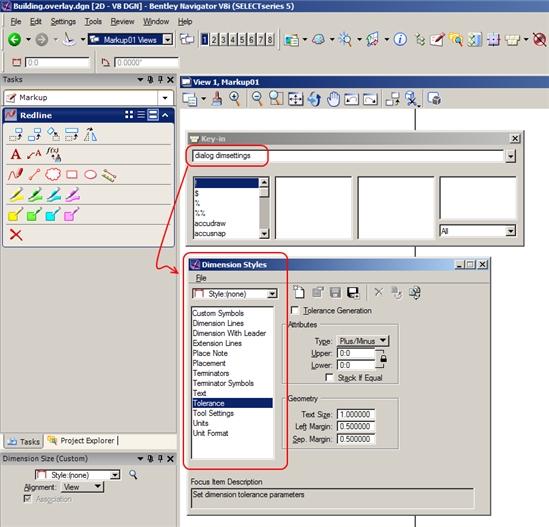Select the Measure ruler tool
The width and height of the screenshot is (549, 527).
(x=109, y=175)
